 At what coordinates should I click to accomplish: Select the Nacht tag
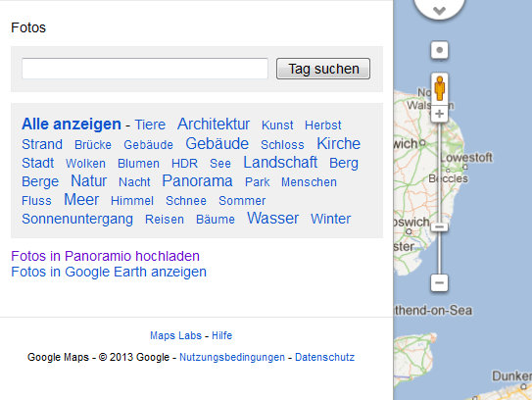tap(134, 182)
